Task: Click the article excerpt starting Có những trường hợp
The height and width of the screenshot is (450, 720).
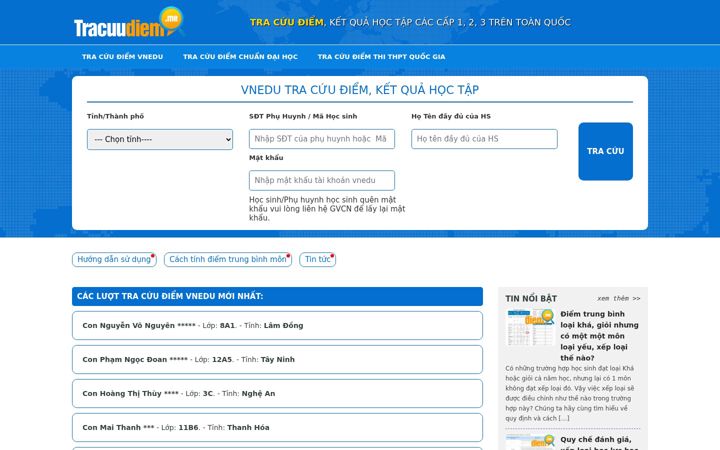Action: (x=570, y=393)
